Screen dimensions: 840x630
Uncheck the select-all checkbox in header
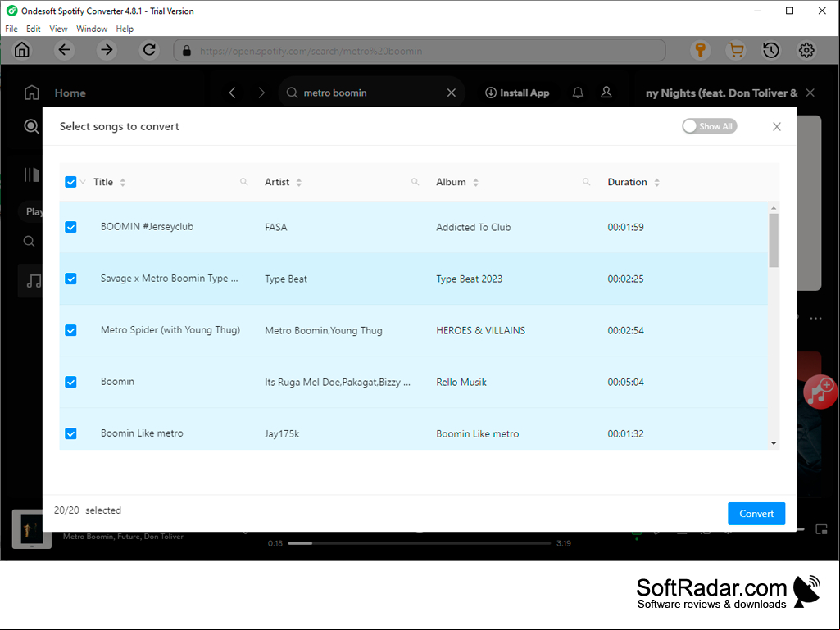click(70, 182)
